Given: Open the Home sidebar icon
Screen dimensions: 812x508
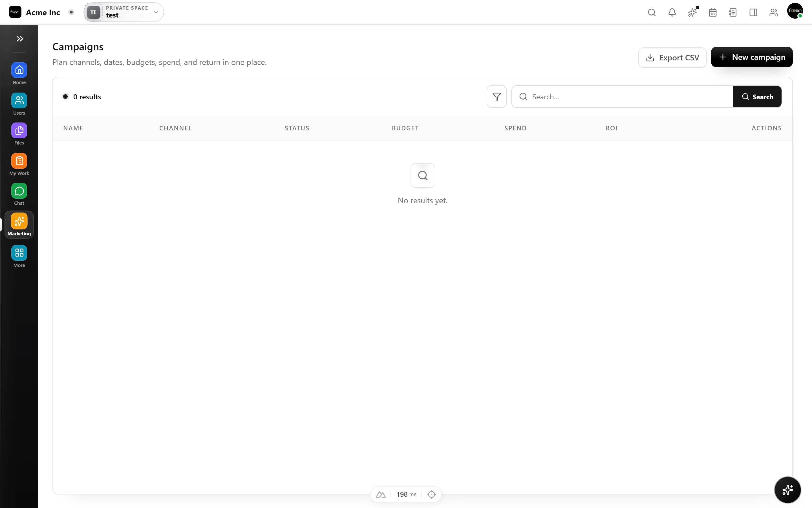Looking at the screenshot, I should click(19, 74).
